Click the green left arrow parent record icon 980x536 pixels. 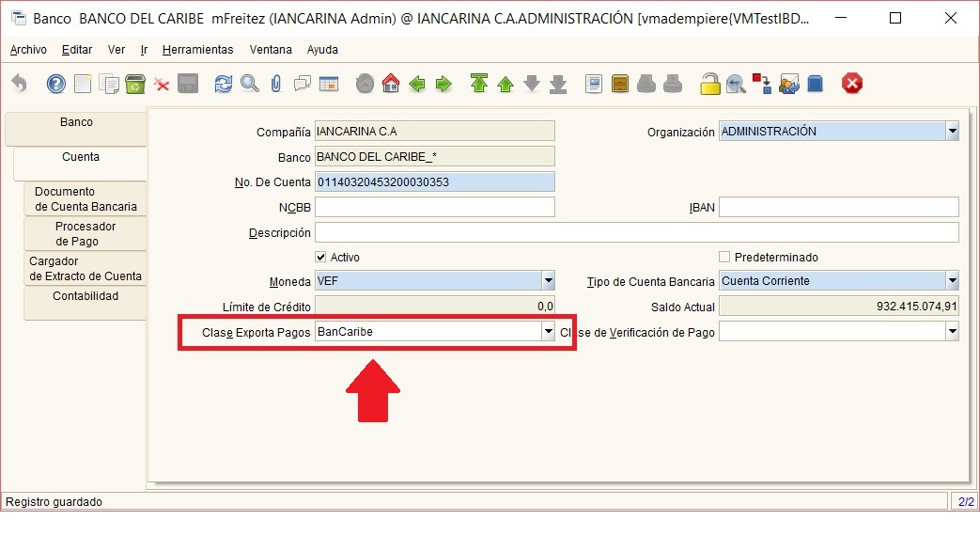tap(417, 83)
